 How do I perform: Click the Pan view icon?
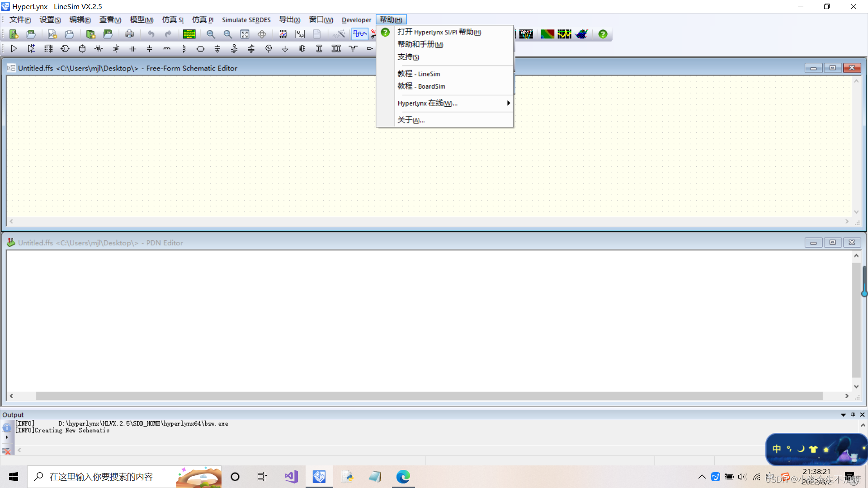[x=262, y=34]
